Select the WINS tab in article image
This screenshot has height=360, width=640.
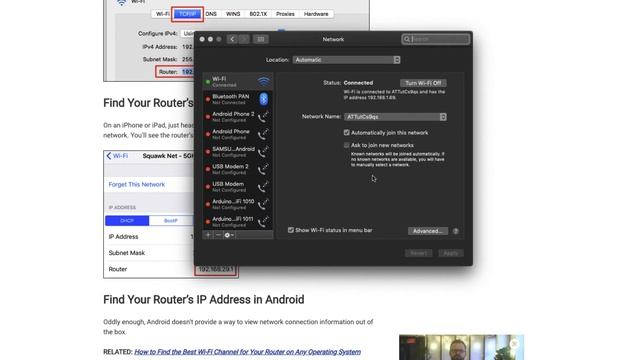[233, 14]
